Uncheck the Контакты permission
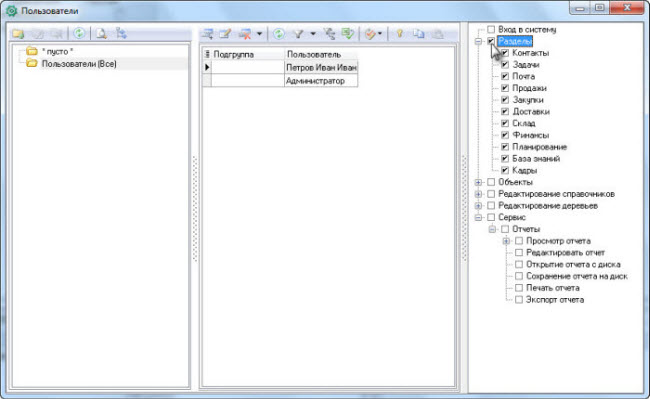 tap(505, 53)
